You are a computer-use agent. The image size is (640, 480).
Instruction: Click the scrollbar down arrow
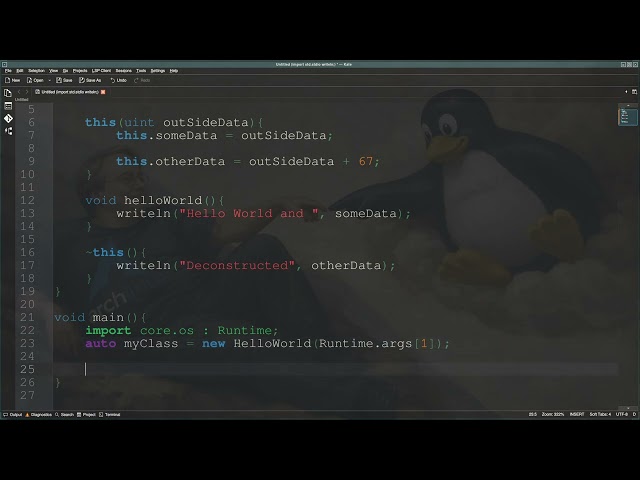pos(628,408)
